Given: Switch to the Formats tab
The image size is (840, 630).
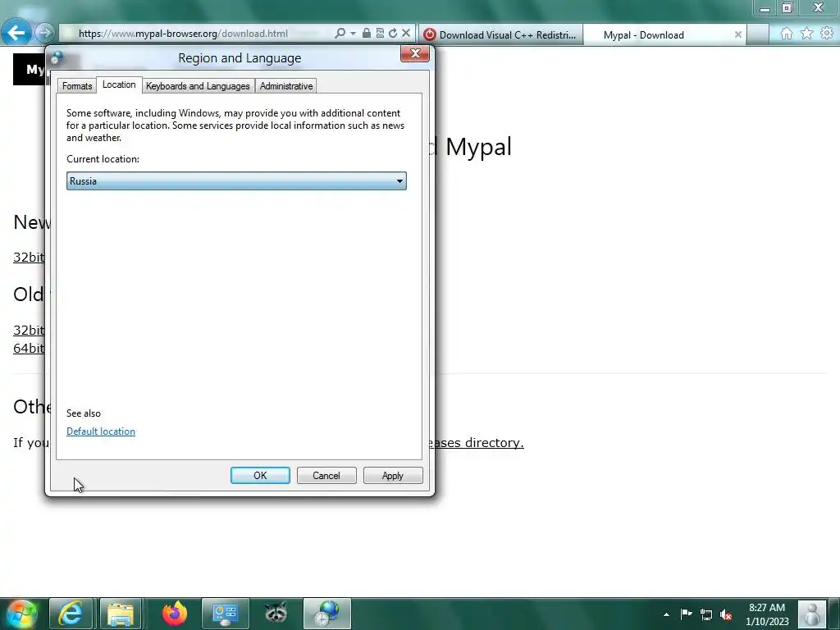Looking at the screenshot, I should tap(77, 85).
